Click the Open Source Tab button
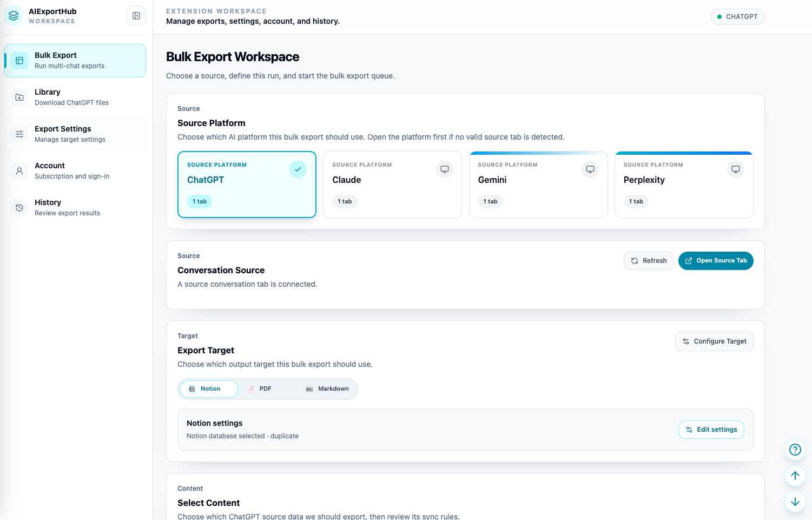 (x=716, y=261)
